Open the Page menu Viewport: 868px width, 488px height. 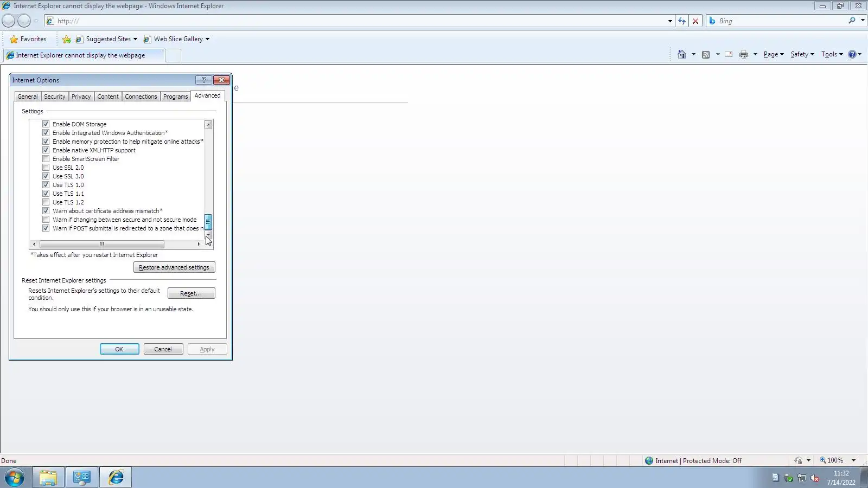click(774, 54)
